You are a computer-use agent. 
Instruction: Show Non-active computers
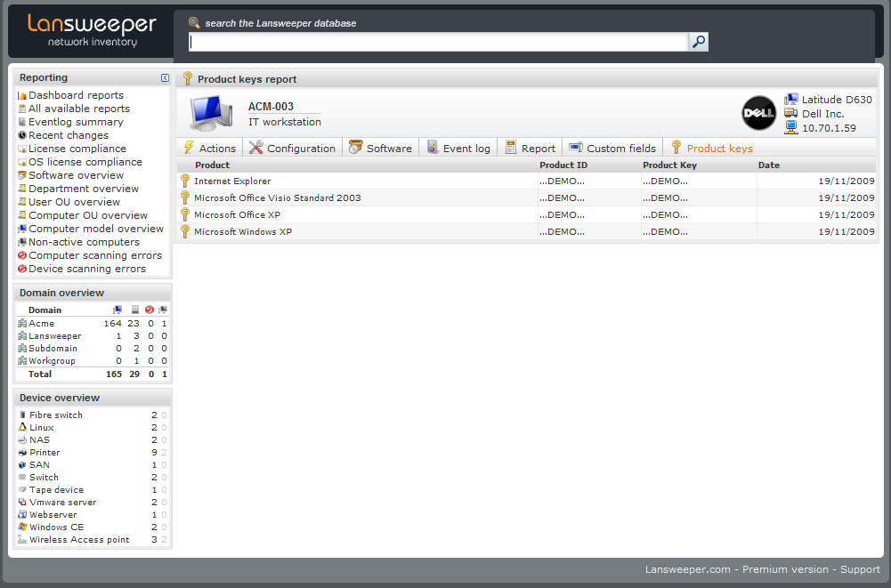(x=84, y=242)
